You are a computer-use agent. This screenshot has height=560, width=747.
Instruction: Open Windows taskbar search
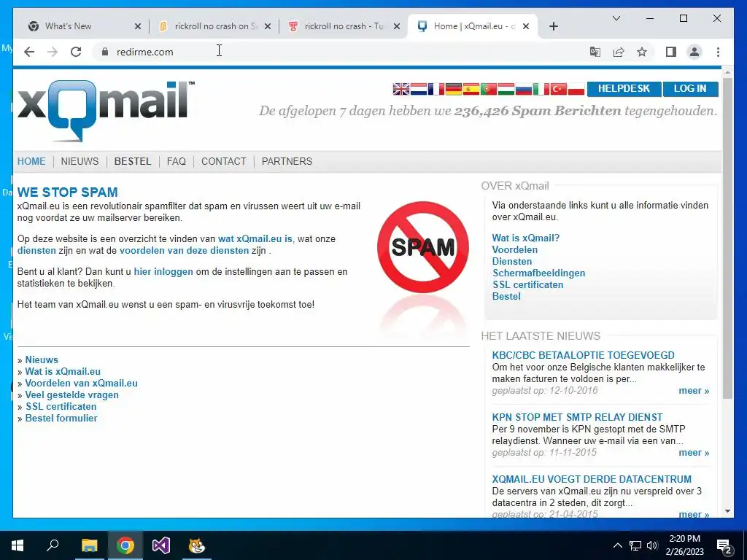(53, 545)
